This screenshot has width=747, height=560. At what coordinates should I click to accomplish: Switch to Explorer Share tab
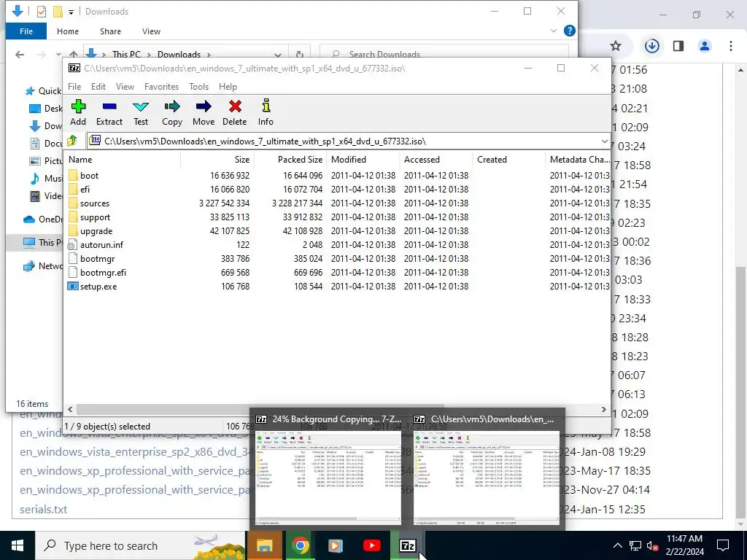coord(110,31)
